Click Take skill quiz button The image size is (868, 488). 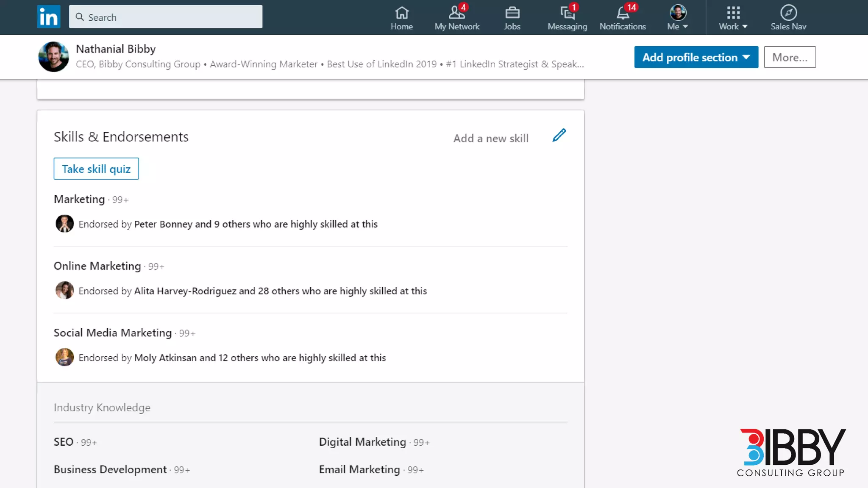[96, 169]
